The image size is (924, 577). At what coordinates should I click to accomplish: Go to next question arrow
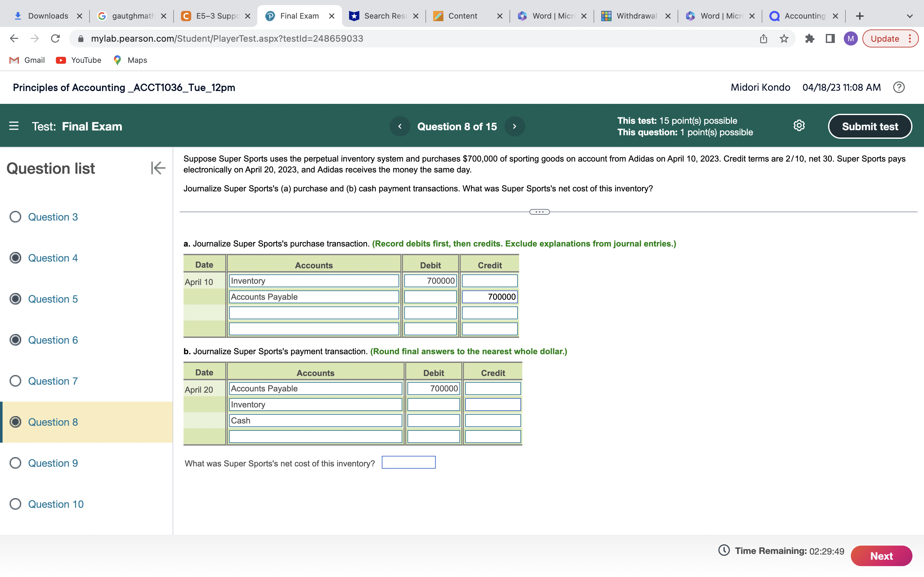pos(514,126)
